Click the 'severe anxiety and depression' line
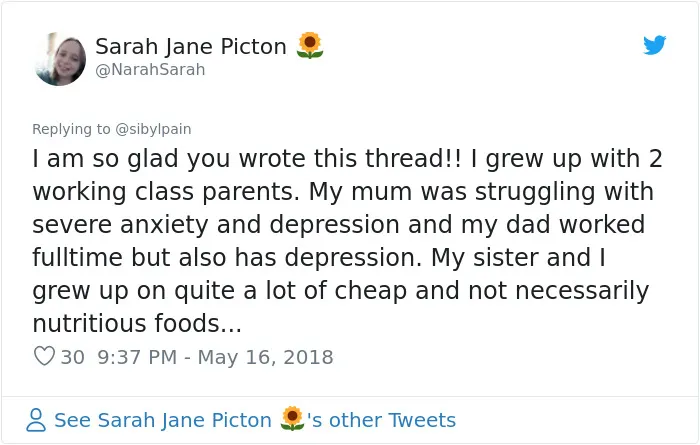 pos(216,225)
